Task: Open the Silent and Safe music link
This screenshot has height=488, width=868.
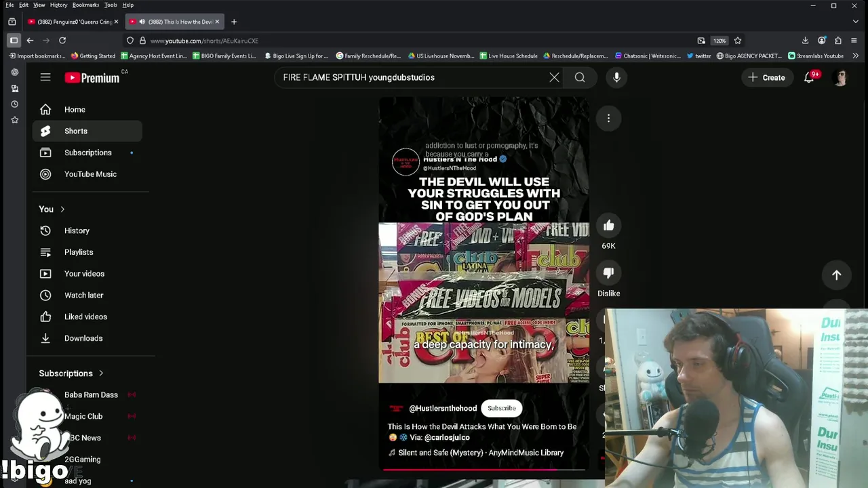Action: pos(481,453)
